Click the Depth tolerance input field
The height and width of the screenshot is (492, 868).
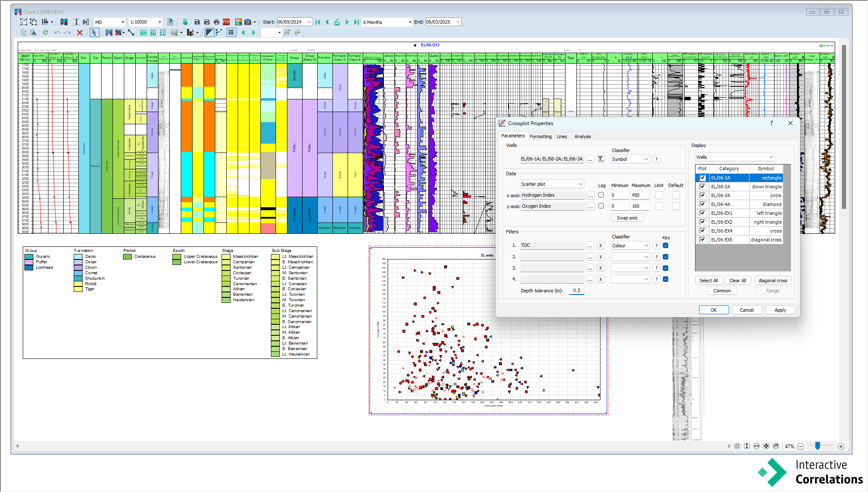(x=576, y=291)
